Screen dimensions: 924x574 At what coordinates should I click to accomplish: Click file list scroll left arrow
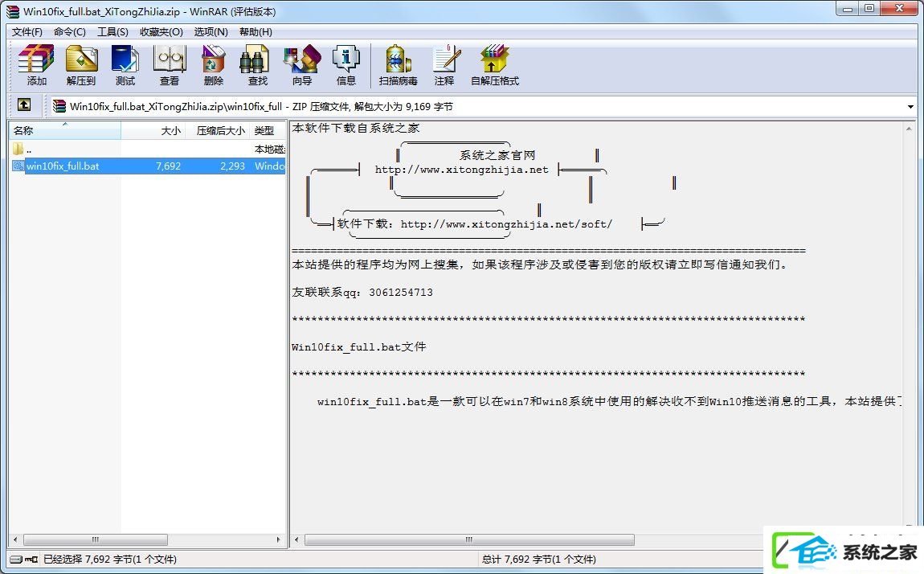[x=15, y=539]
